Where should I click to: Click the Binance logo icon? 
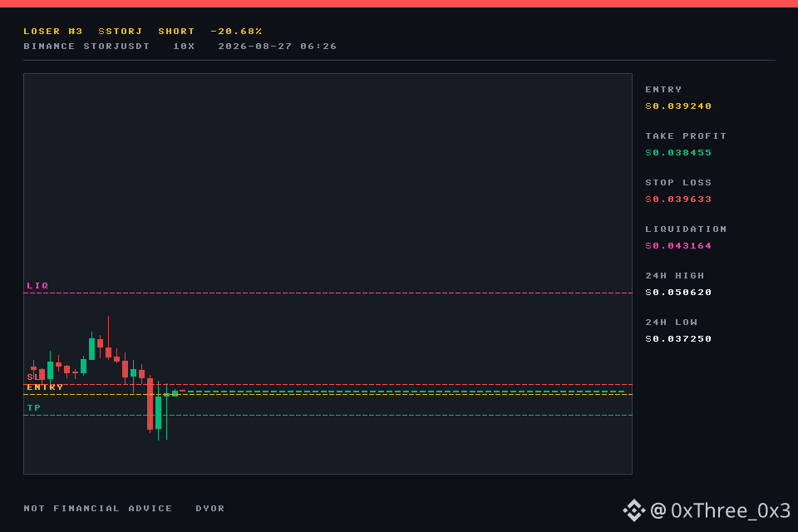pyautogui.click(x=634, y=510)
